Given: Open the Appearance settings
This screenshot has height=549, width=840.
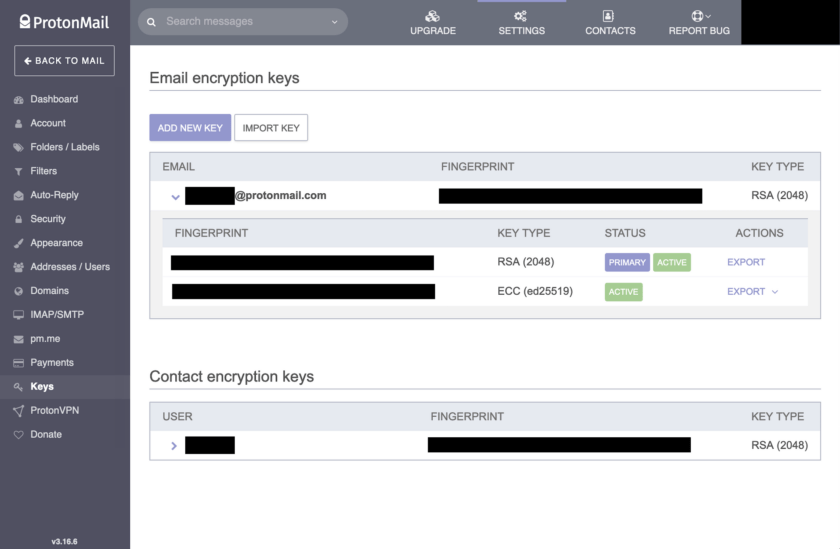Looking at the screenshot, I should click(x=56, y=243).
